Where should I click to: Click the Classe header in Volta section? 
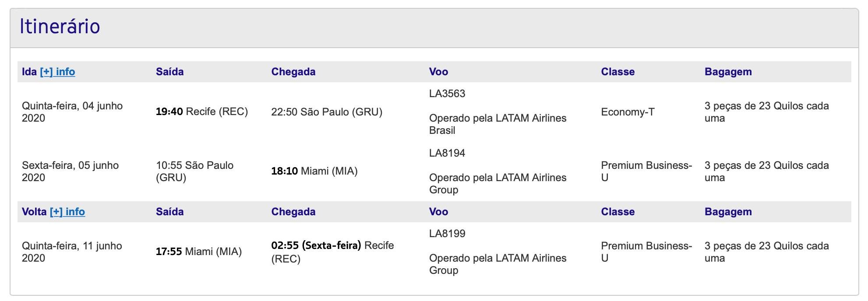click(x=617, y=212)
